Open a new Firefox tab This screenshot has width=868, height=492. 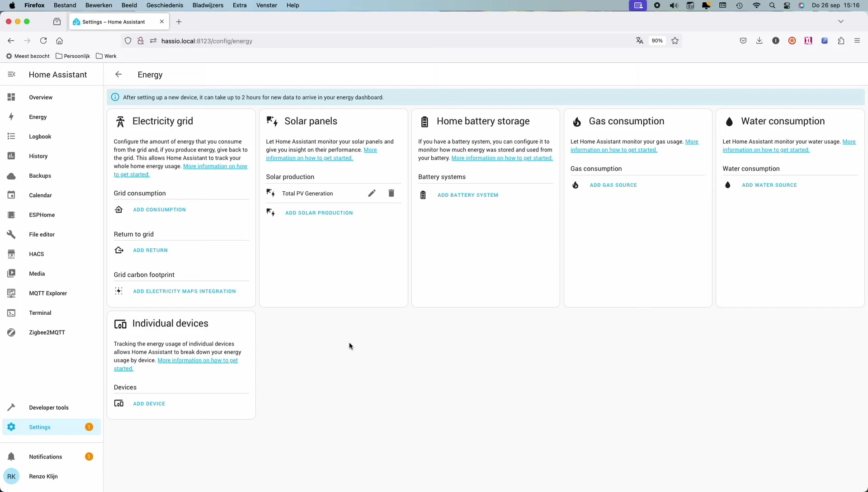click(x=179, y=22)
